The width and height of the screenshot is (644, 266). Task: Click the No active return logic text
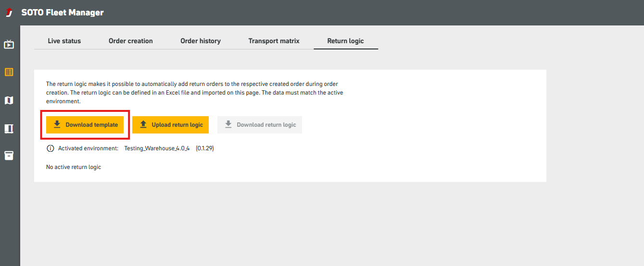[74, 167]
